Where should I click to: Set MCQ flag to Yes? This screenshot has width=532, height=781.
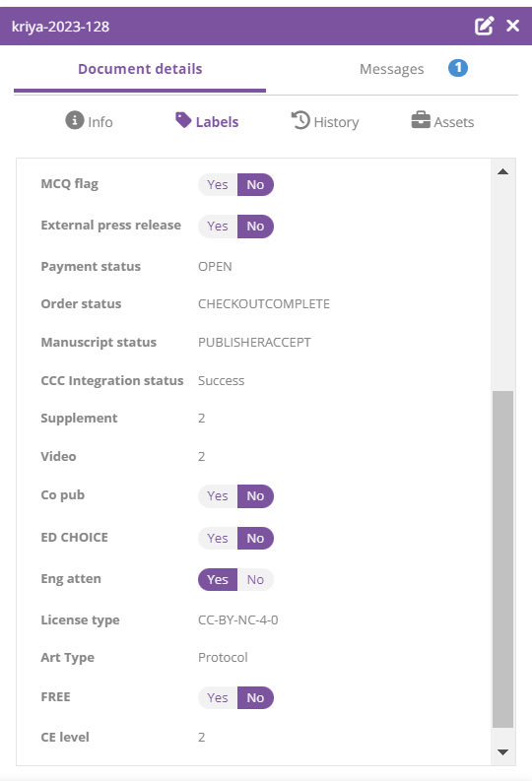click(x=218, y=185)
